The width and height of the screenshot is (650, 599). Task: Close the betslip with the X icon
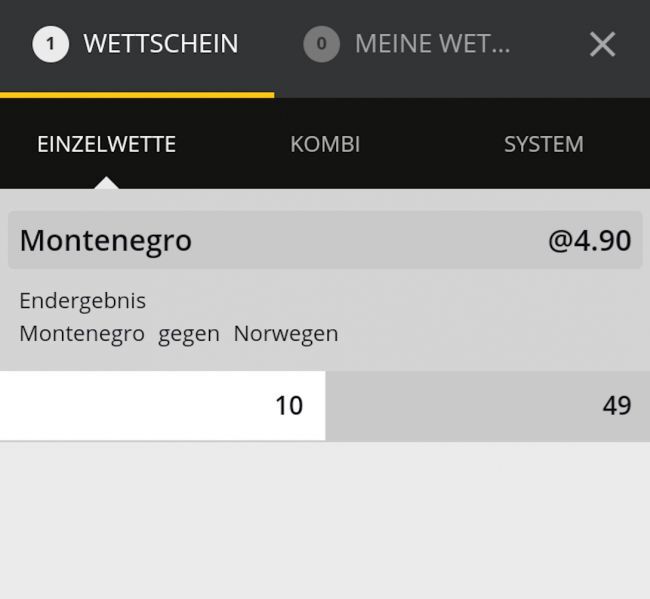602,44
